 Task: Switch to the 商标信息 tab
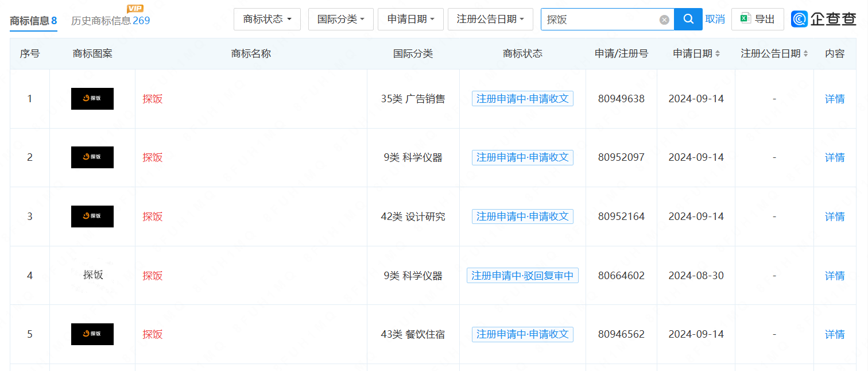click(x=33, y=21)
